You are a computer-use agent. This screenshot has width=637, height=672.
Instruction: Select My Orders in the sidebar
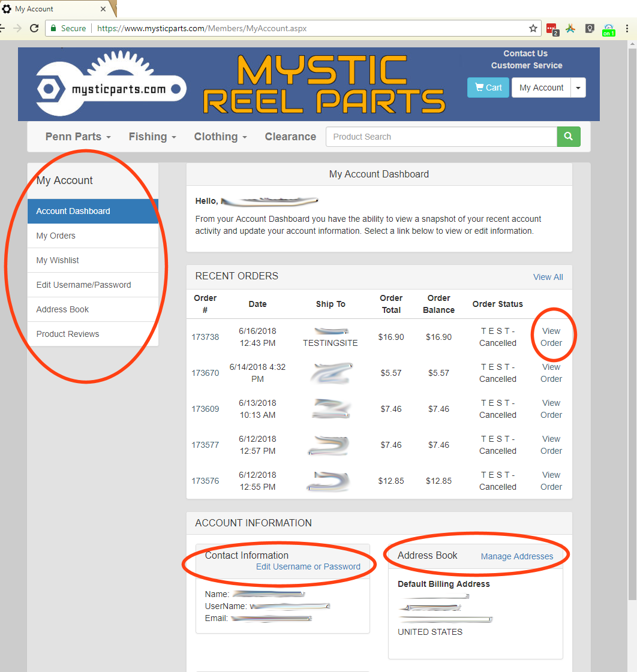coord(56,236)
